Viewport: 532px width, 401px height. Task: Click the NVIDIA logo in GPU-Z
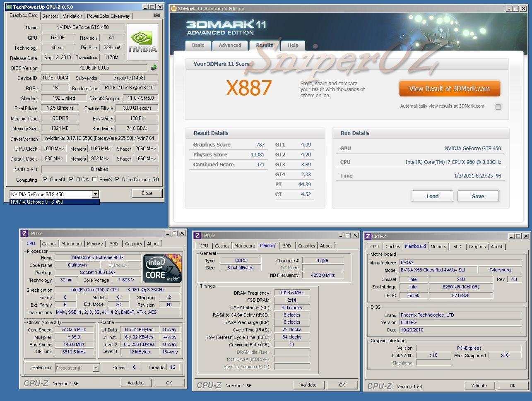[142, 42]
